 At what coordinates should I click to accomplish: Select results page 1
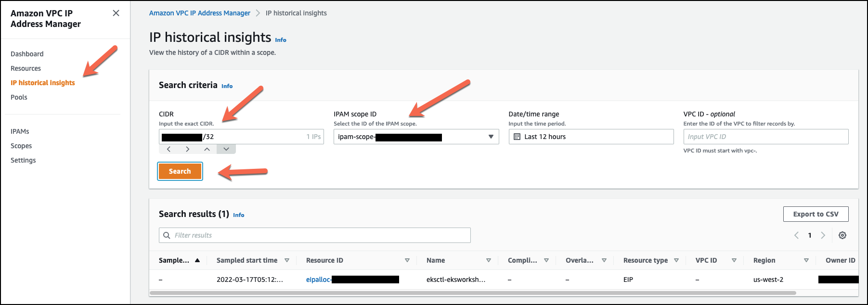[x=810, y=235]
